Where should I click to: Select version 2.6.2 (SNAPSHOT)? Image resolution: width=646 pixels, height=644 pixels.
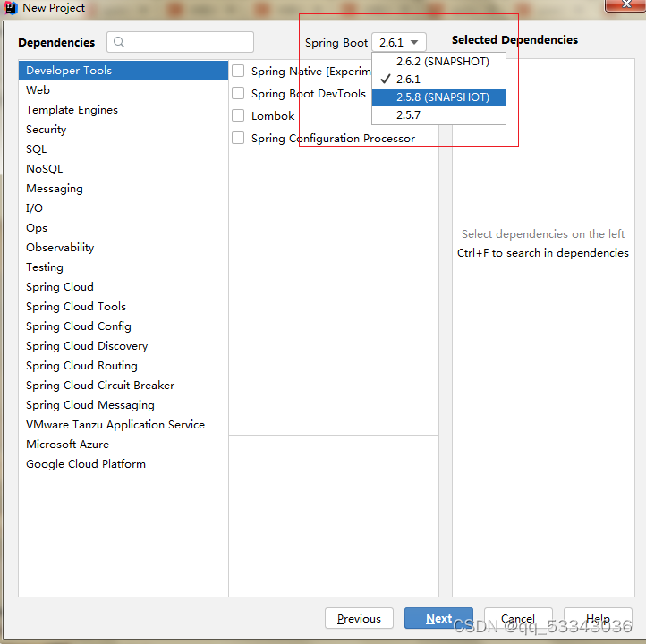coord(438,62)
